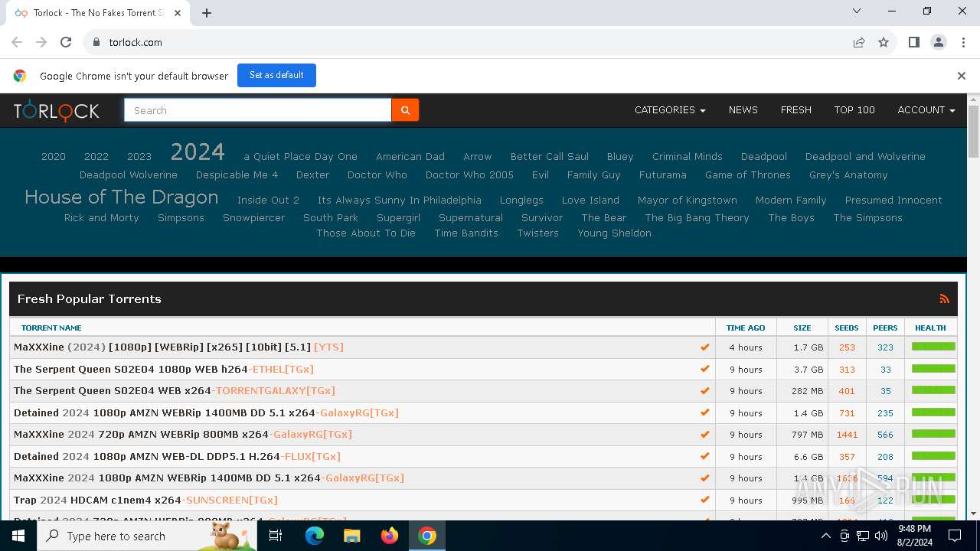The height and width of the screenshot is (551, 980).
Task: Open the TOP 100 menu item
Action: tap(854, 110)
